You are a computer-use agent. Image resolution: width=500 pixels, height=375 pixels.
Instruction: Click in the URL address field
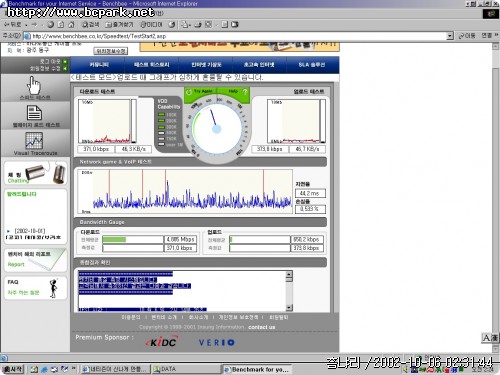click(238, 36)
